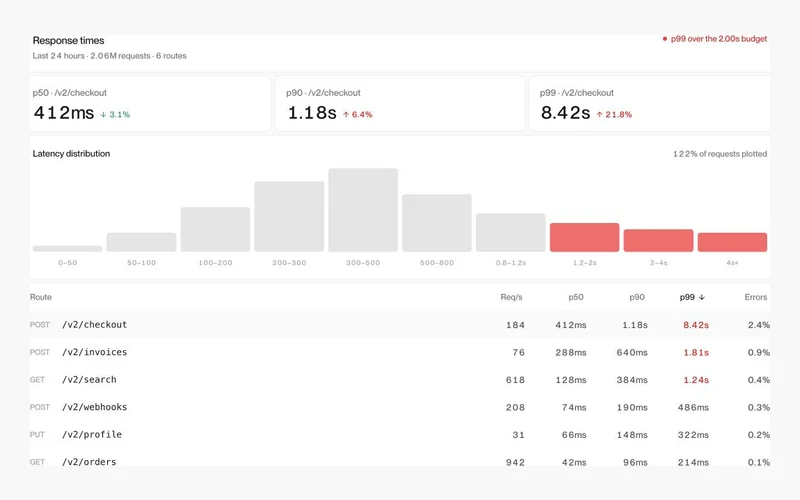This screenshot has width=800, height=500.
Task: Sort table by Errors column
Action: click(x=756, y=297)
